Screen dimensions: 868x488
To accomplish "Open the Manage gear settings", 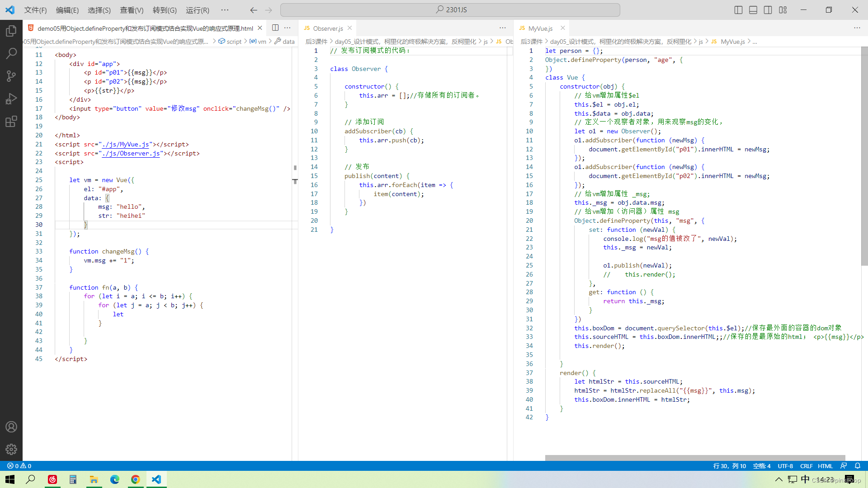I will click(x=11, y=449).
